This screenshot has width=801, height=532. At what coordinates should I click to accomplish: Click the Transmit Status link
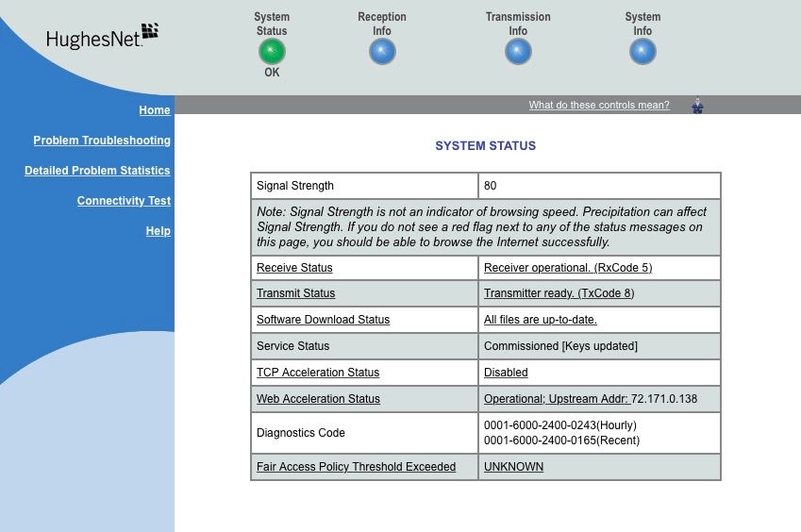pos(295,293)
